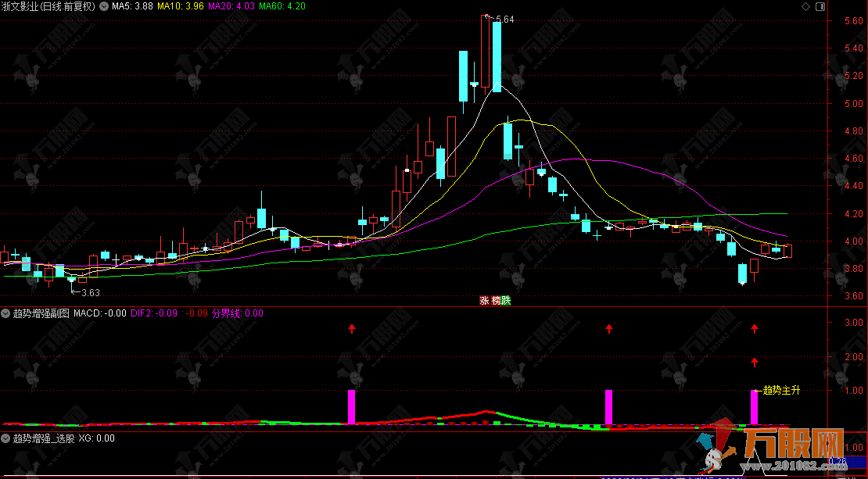Click the first magenta signal bar
Screen dimensions: 868x479
pos(351,406)
